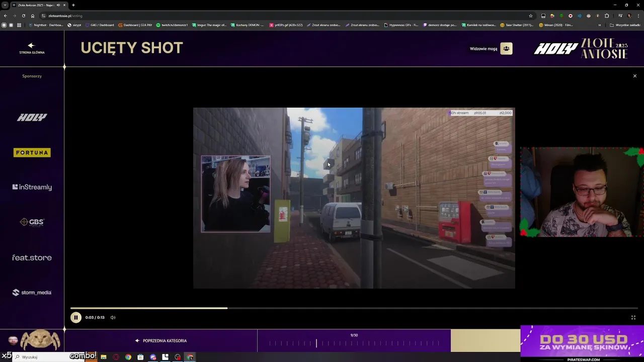Open the Wszystkie zakładki folder
This screenshot has width=644, height=362.
click(x=625, y=25)
